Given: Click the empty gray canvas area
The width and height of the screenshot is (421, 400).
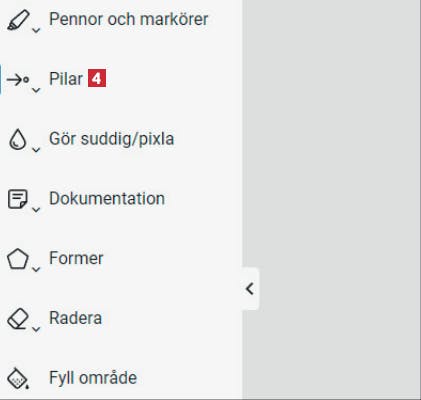Looking at the screenshot, I should click(331, 167).
